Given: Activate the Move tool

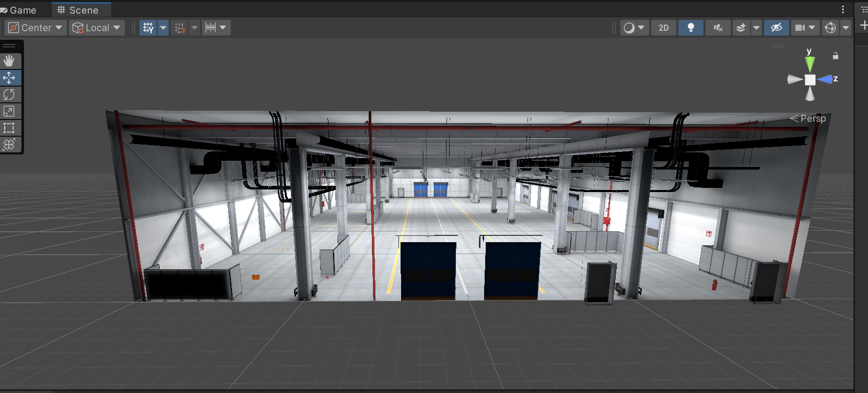Looking at the screenshot, I should tap(9, 78).
